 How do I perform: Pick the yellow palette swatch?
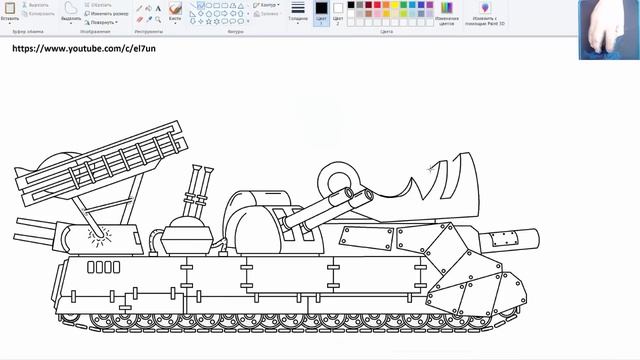395,5
